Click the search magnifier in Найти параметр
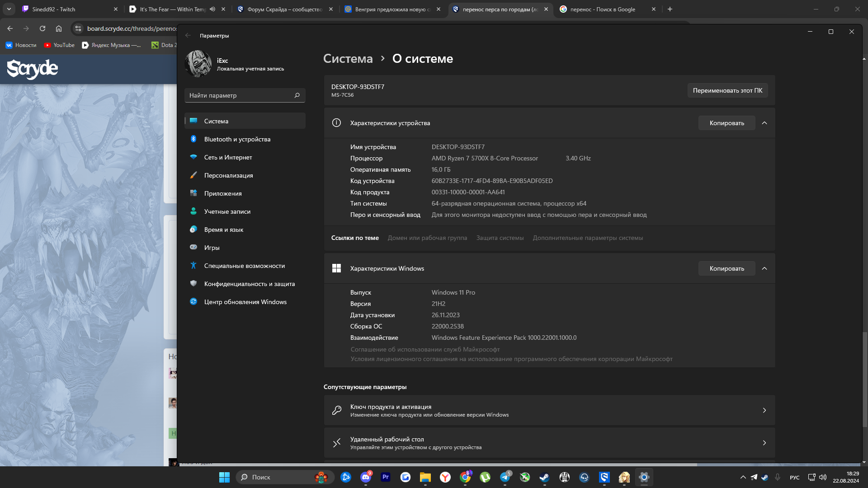The height and width of the screenshot is (488, 868). (297, 95)
